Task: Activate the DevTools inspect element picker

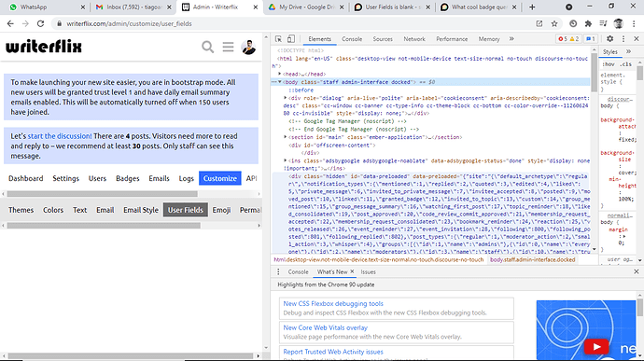Action: pyautogui.click(x=278, y=39)
